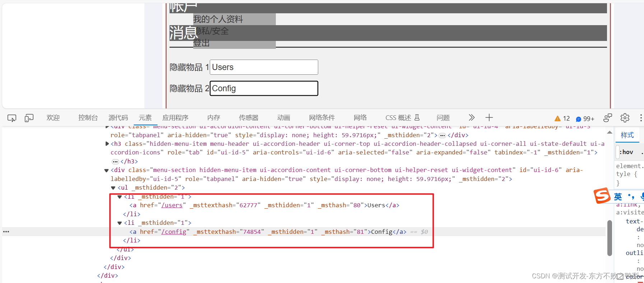The width and height of the screenshot is (644, 283).
Task: Focus the 隐藏物品 2 input containing Config
Action: coord(264,88)
